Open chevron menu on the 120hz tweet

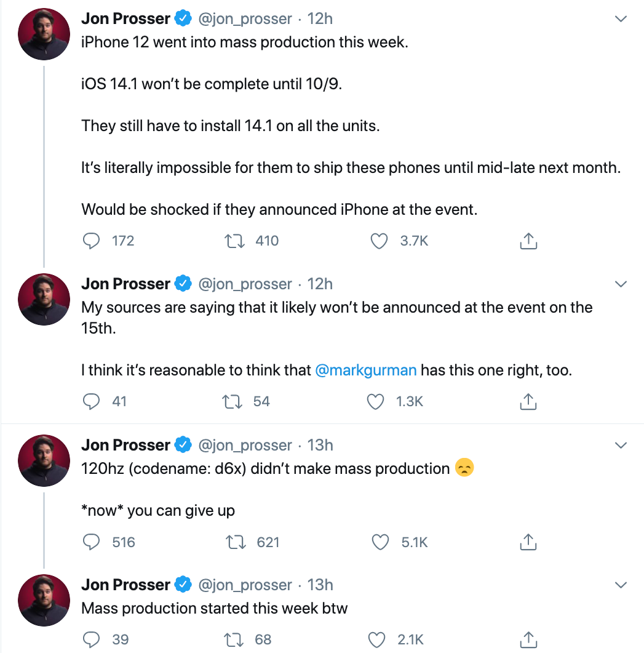click(621, 446)
